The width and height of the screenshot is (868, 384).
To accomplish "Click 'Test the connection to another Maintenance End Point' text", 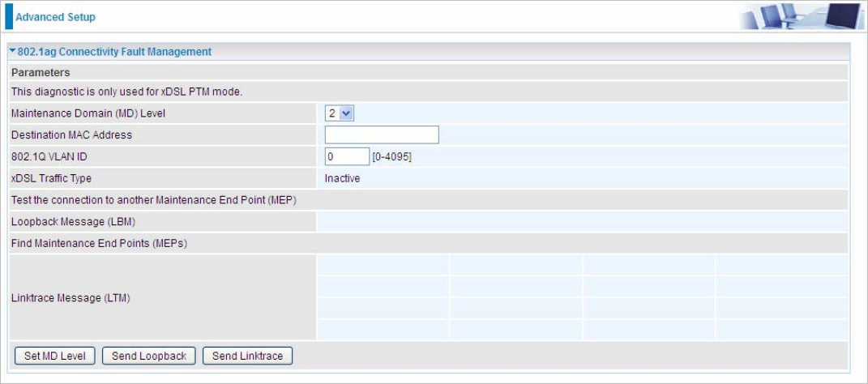I will (x=155, y=200).
